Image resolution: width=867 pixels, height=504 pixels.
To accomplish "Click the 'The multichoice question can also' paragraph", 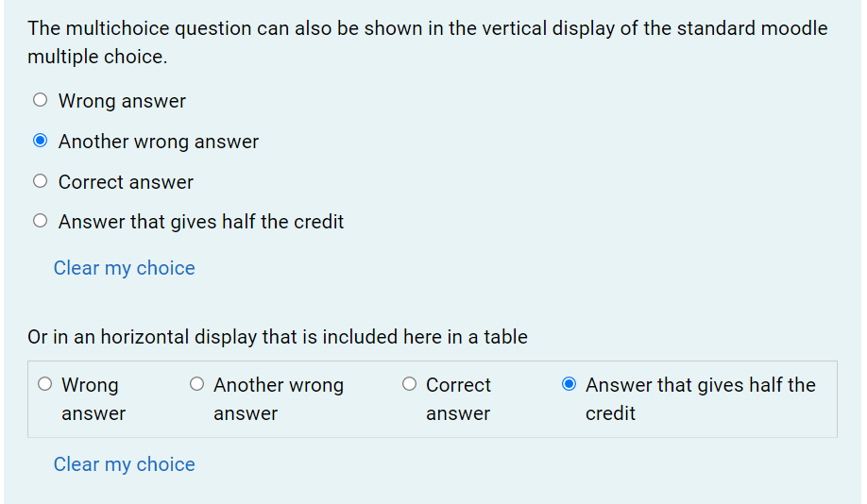I will pyautogui.click(x=427, y=42).
